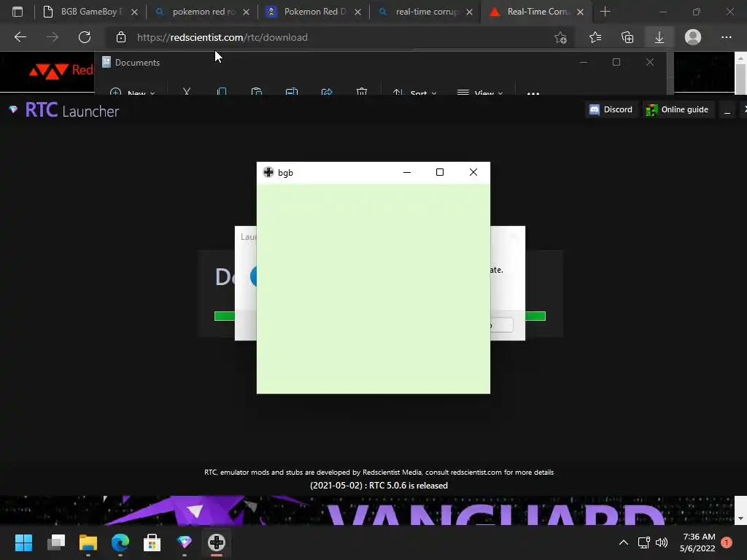The height and width of the screenshot is (560, 747).
Task: Open the Downloads panel in Edge
Action: coord(659,37)
